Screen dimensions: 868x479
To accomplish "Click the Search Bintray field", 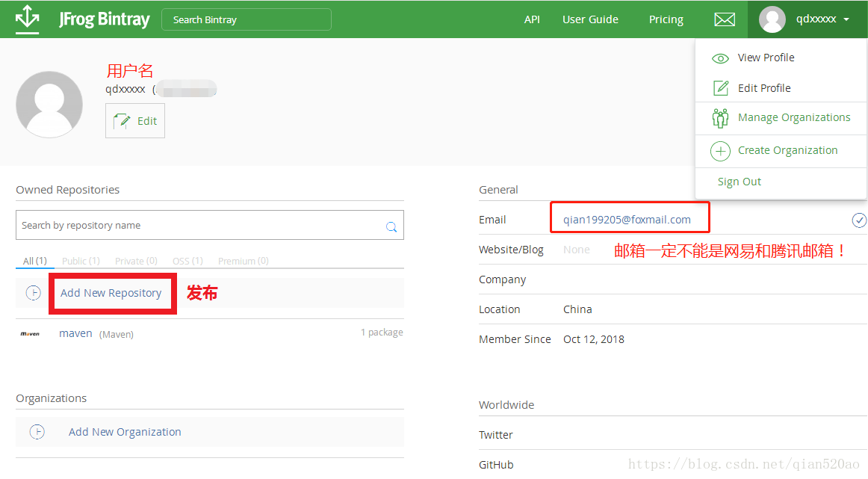I will 247,19.
